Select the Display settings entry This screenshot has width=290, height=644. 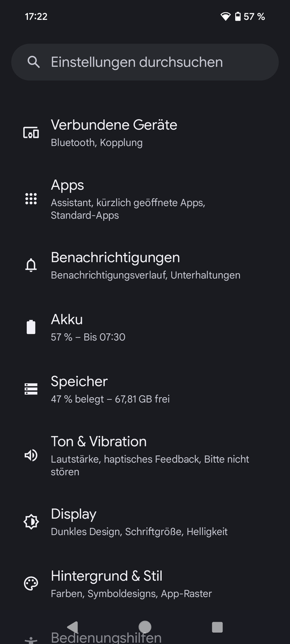pyautogui.click(x=145, y=522)
